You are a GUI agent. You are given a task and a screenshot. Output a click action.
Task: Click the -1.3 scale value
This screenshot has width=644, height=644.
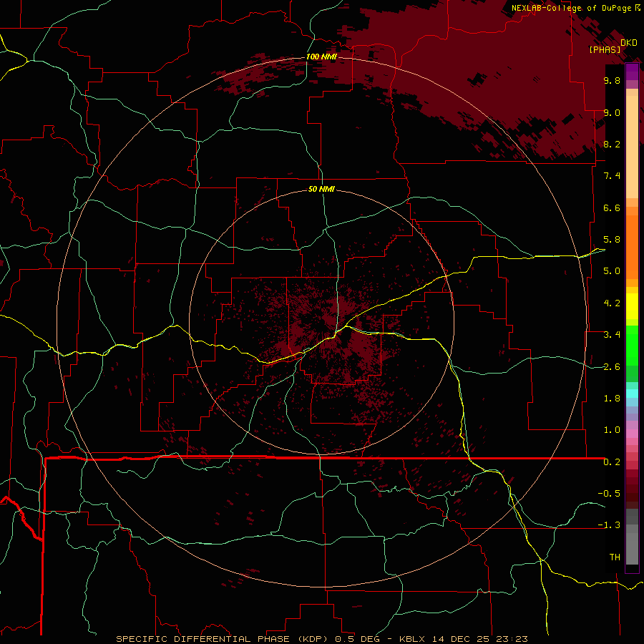609,525
